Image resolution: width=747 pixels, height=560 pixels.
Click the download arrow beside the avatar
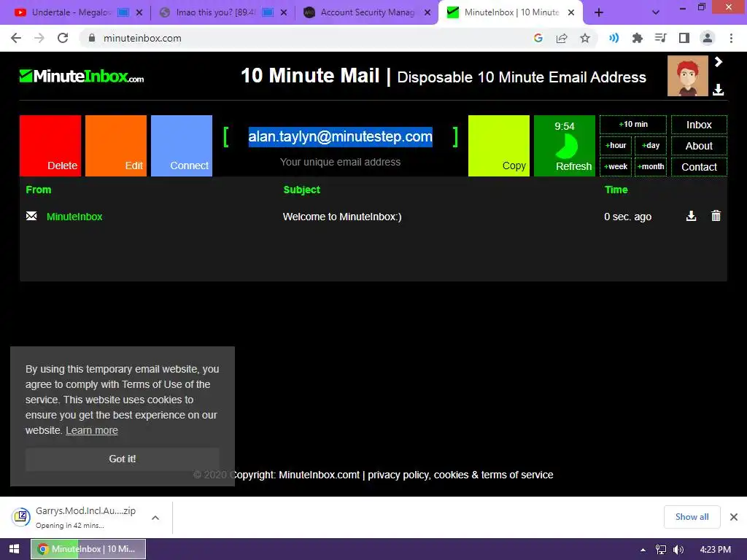[x=719, y=90]
